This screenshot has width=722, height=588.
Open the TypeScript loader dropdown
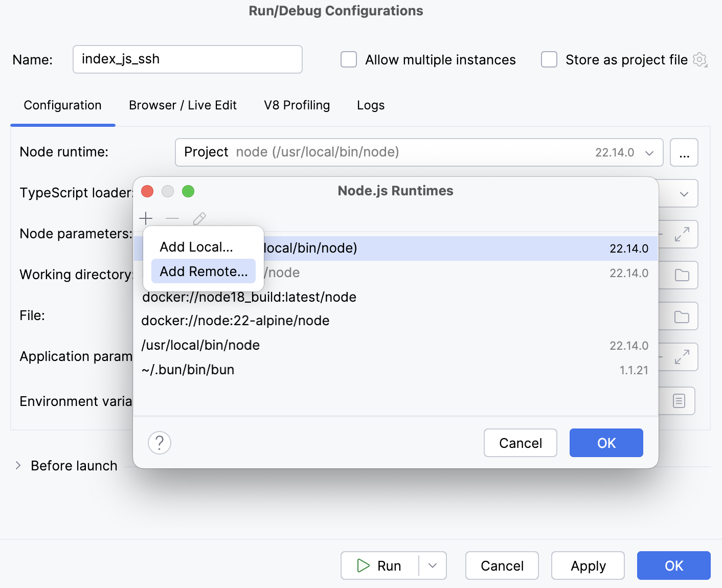coord(684,193)
